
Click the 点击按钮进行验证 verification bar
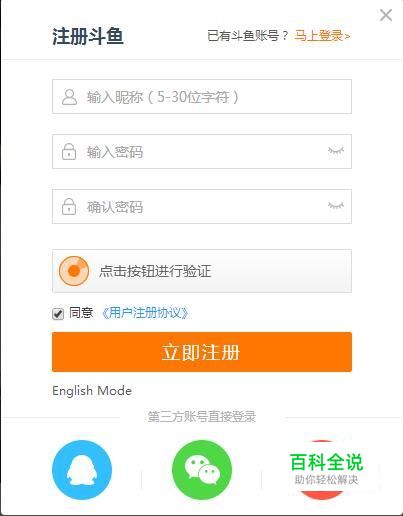click(x=202, y=271)
